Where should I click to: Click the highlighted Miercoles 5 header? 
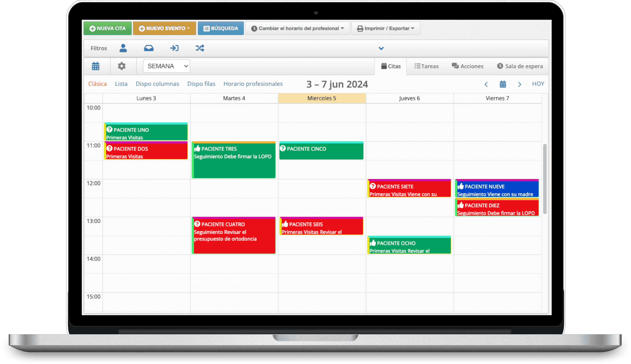click(322, 98)
